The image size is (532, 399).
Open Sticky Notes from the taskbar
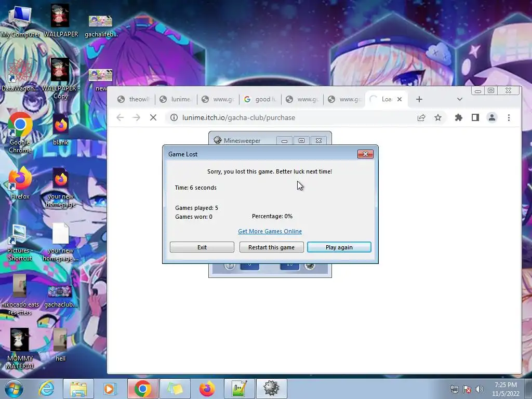coord(175,389)
